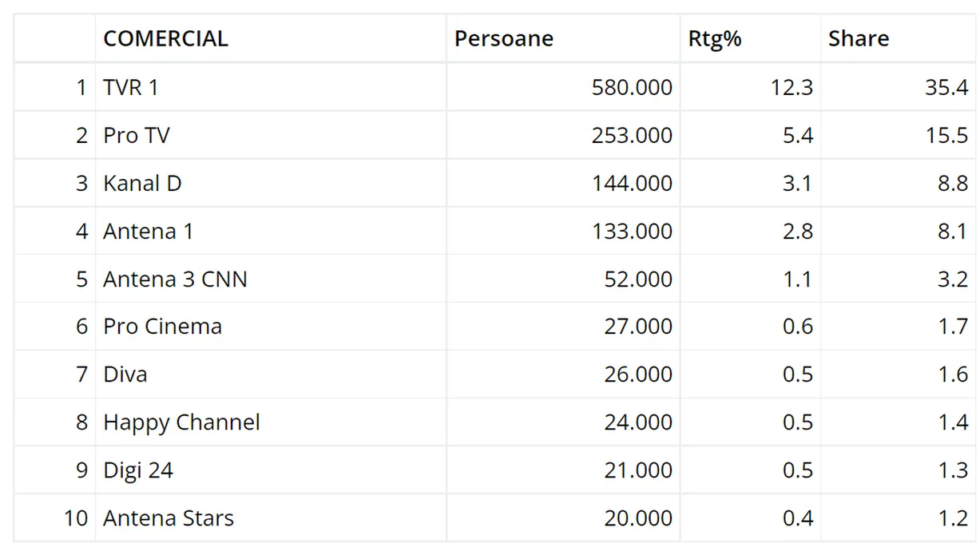
Task: Select the Antena 1 channel cell
Action: pyautogui.click(x=149, y=231)
